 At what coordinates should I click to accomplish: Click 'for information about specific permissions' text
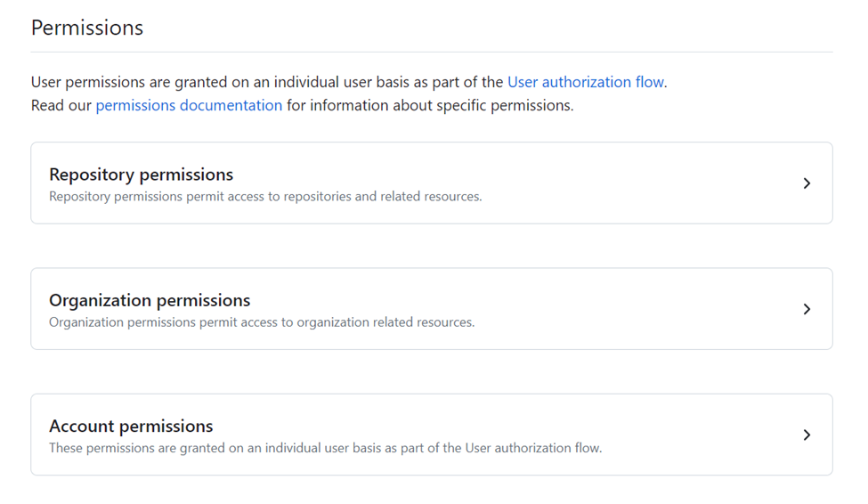click(429, 105)
